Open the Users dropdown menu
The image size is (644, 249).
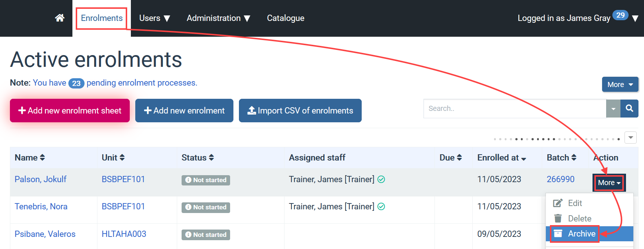[x=154, y=18]
